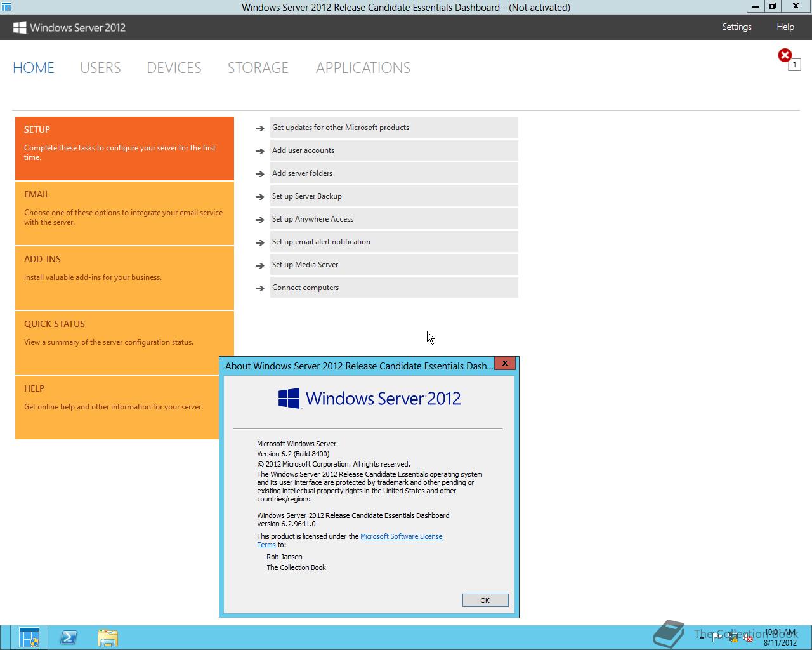
Task: Open the Help menu in top bar
Action: pyautogui.click(x=785, y=27)
